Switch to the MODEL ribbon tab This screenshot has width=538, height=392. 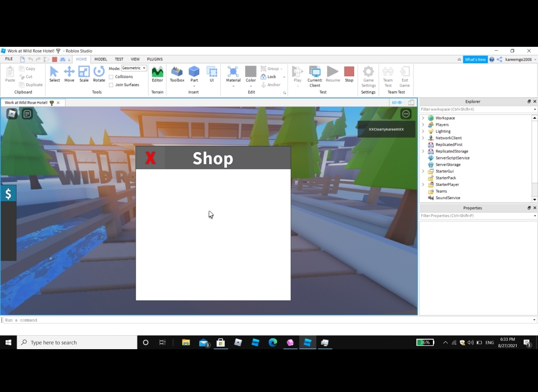pos(101,59)
